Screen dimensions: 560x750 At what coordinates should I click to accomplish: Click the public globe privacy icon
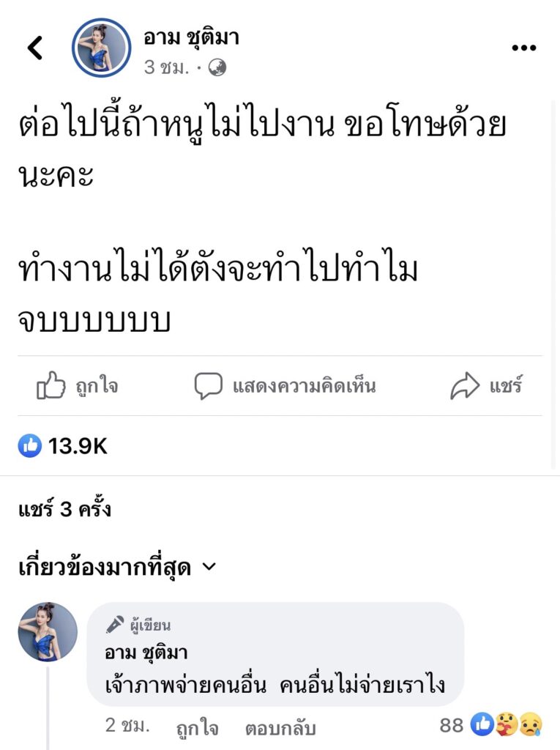[217, 67]
